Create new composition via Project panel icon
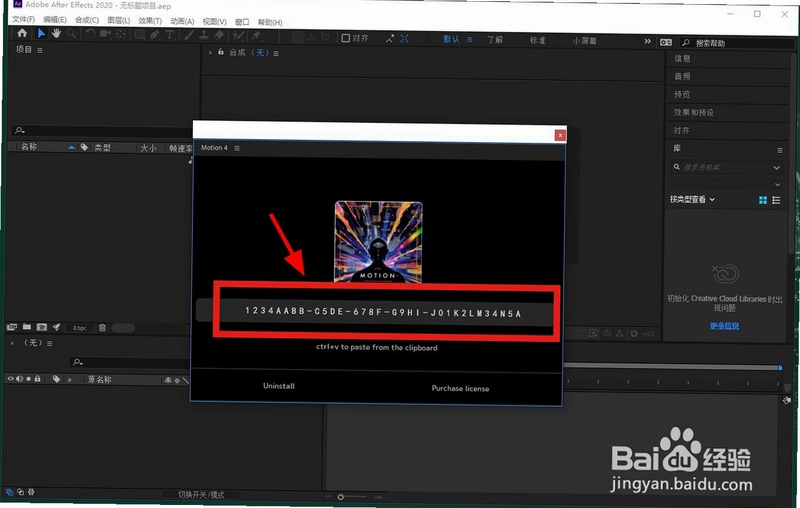Screen dimensions: 800x508 coord(42,327)
